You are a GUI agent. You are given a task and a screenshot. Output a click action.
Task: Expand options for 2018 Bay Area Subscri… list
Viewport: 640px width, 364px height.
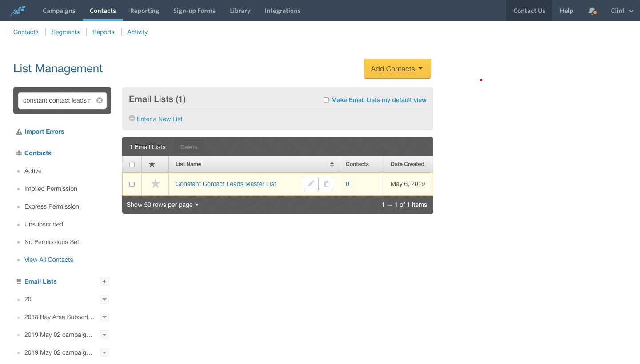(104, 317)
